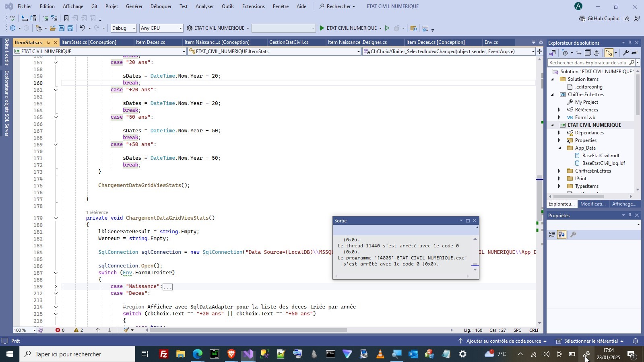Image resolution: width=644 pixels, height=362 pixels.
Task: Open VLC cone icon in Windows taskbar
Action: coord(380,354)
